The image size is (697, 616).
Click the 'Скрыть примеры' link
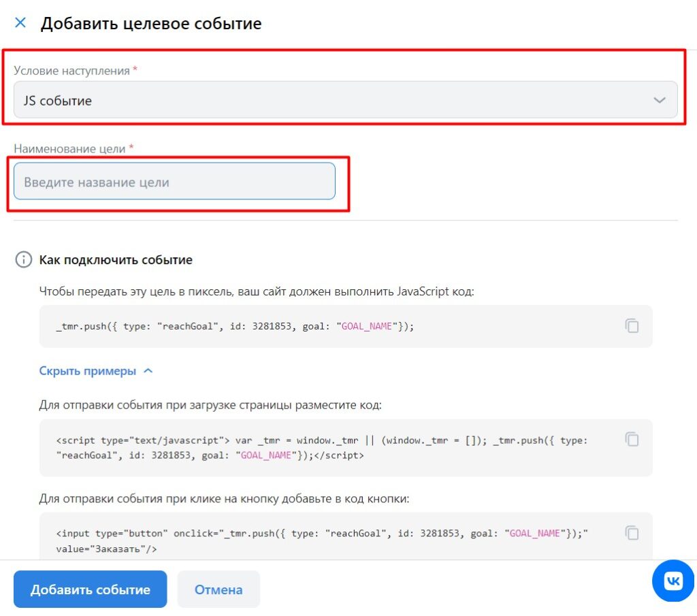[x=87, y=372]
